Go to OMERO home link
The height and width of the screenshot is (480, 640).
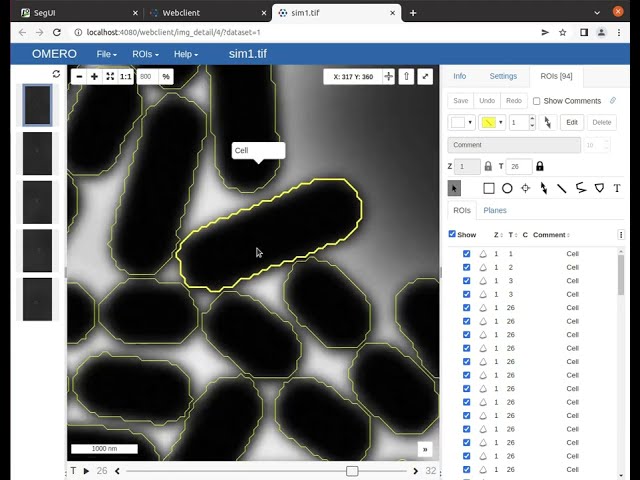(54, 54)
